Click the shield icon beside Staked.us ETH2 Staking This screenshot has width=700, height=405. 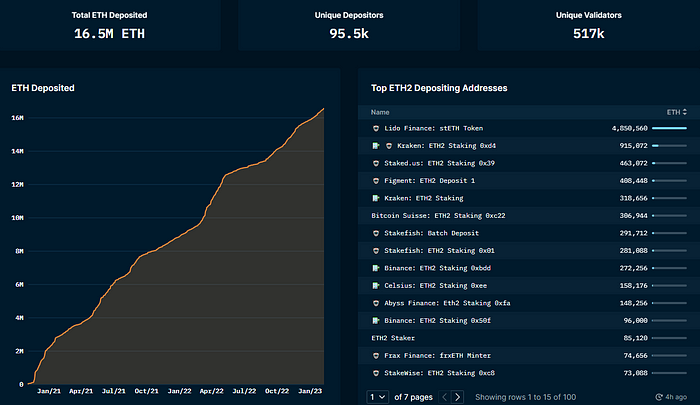(x=376, y=163)
